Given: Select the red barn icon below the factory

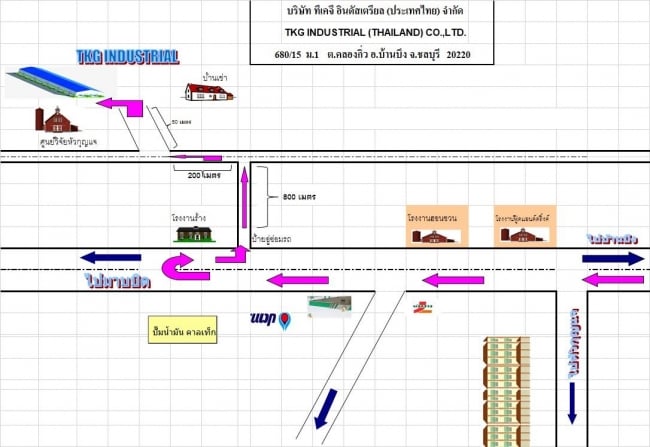Looking at the screenshot, I should [x=57, y=119].
